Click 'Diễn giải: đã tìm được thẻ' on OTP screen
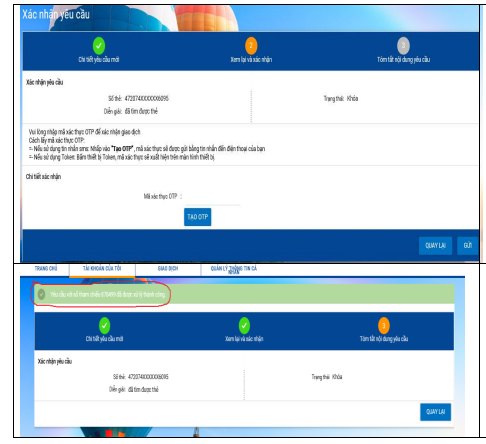Image resolution: width=486 pixels, height=444 pixels. coord(131,111)
